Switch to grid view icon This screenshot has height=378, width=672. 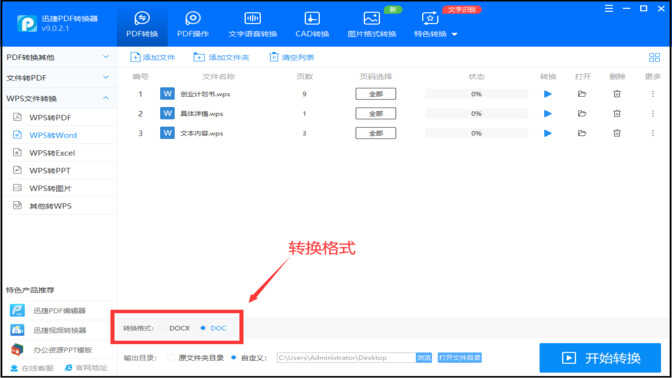tap(654, 57)
